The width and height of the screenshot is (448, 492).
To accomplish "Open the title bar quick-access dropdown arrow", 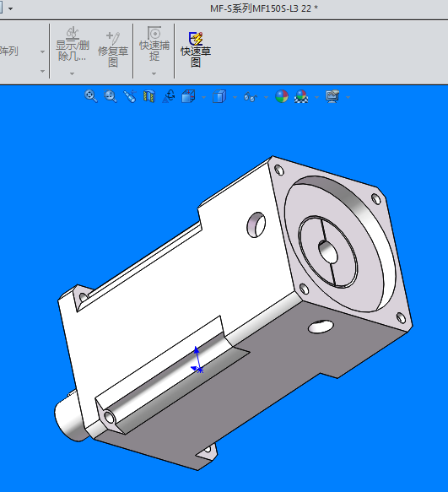I will [x=11, y=8].
